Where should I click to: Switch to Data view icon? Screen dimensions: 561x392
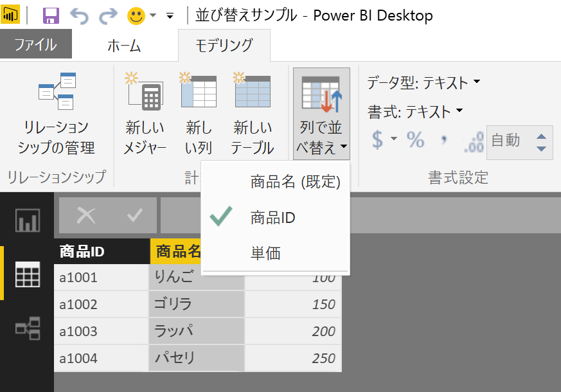(x=28, y=274)
